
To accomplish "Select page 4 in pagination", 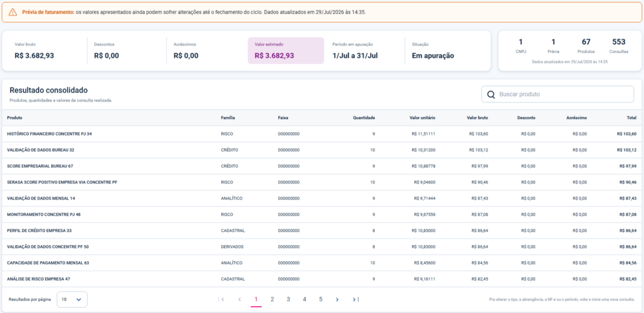I will 304,299.
